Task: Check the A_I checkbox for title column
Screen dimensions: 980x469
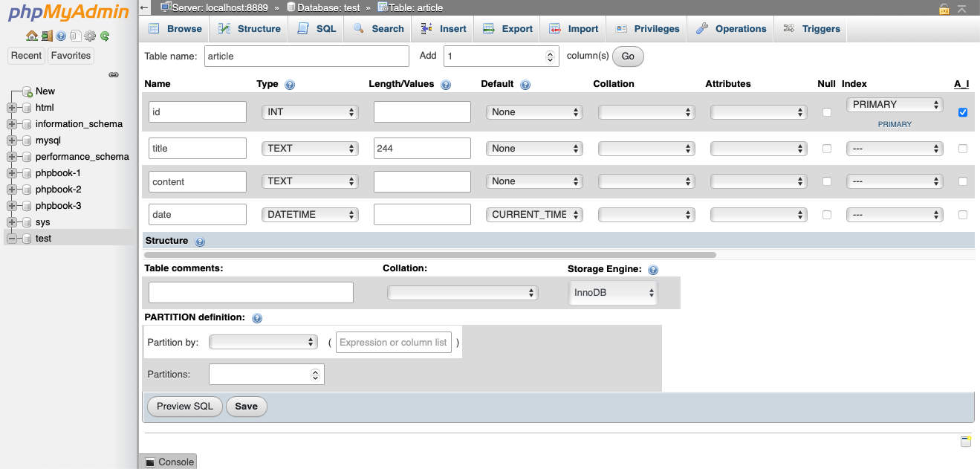Action: click(963, 149)
